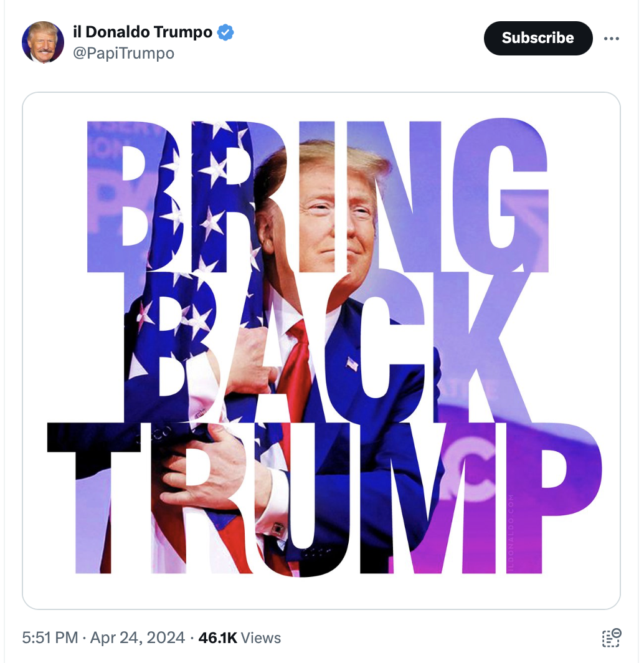This screenshot has width=644, height=663.
Task: Visit the @PapiTrumpo handle link
Action: pyautogui.click(x=123, y=54)
